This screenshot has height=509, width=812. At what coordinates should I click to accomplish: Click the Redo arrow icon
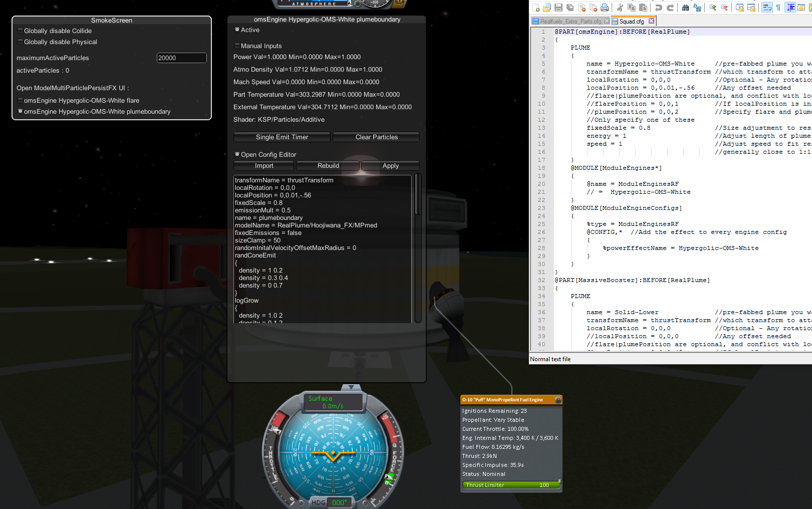click(x=670, y=8)
